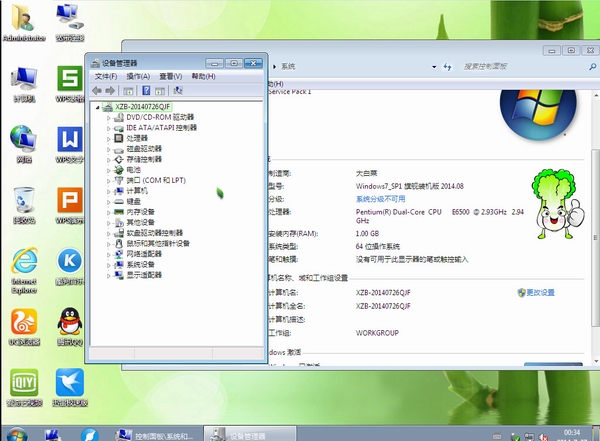The height and width of the screenshot is (441, 600).
Task: Open the 宽带连接 desktop icon
Action: pos(70,22)
